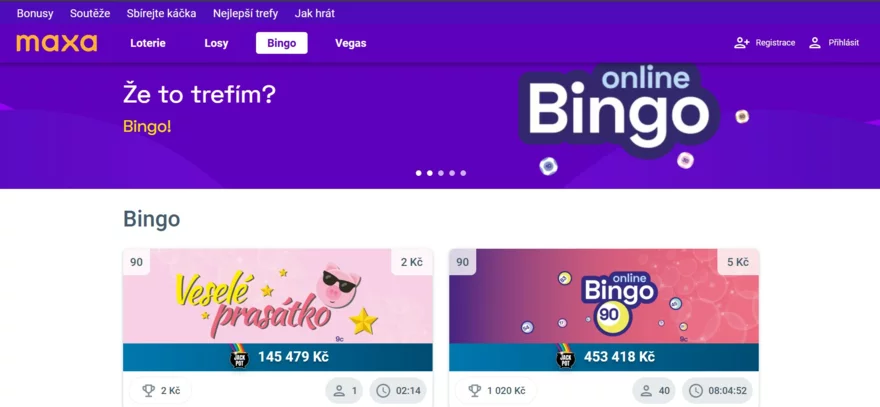Click the Jackpot icon beside 145 479 Kč
880x407 pixels.
coord(240,356)
